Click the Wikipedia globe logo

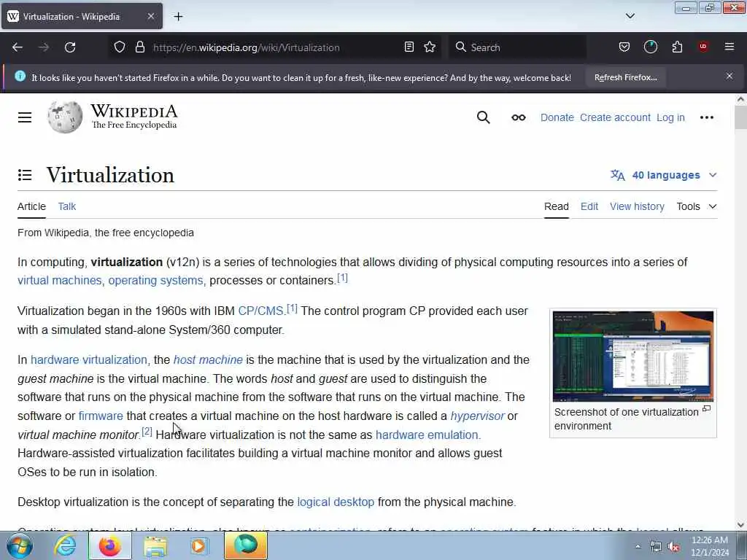[x=65, y=117]
